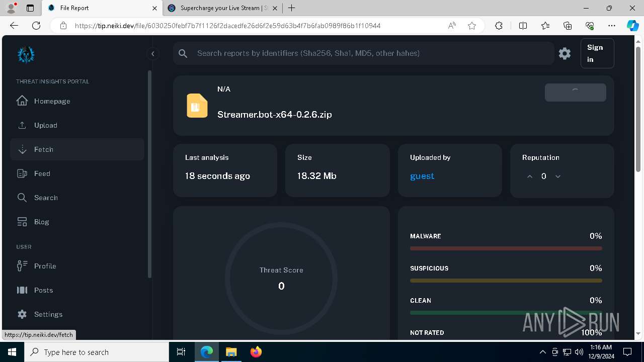Click the MALWARE percentage bar
The height and width of the screenshot is (362, 644).
coord(506,248)
